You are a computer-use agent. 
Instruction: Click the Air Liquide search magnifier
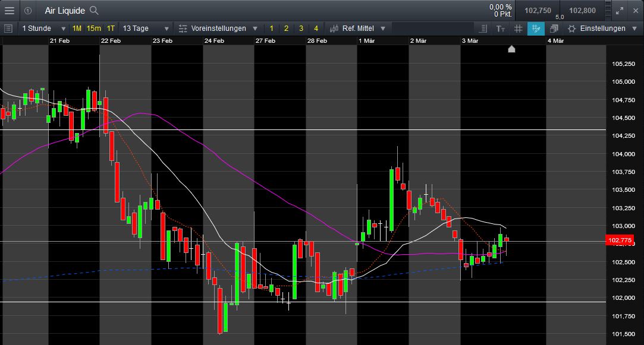click(94, 10)
